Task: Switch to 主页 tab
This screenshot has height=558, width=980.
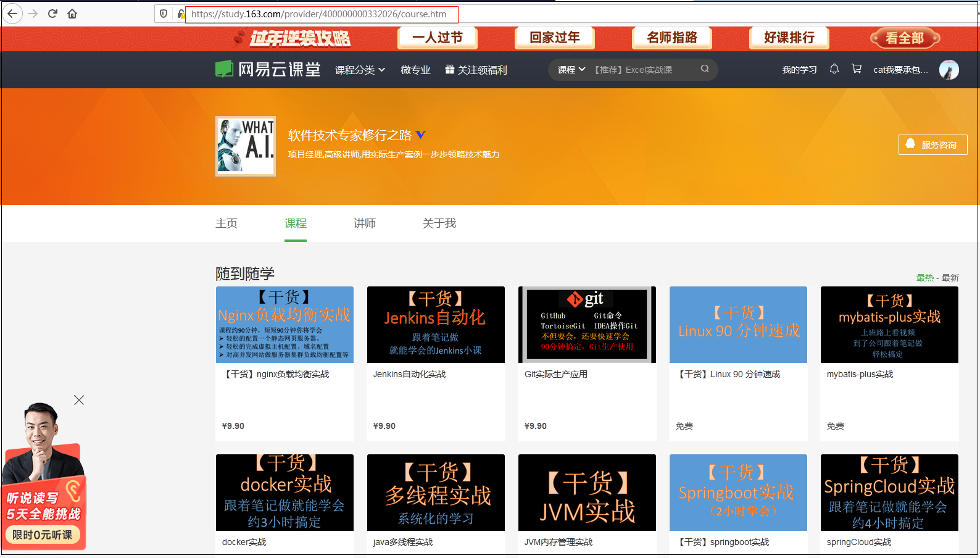Action: pos(226,223)
